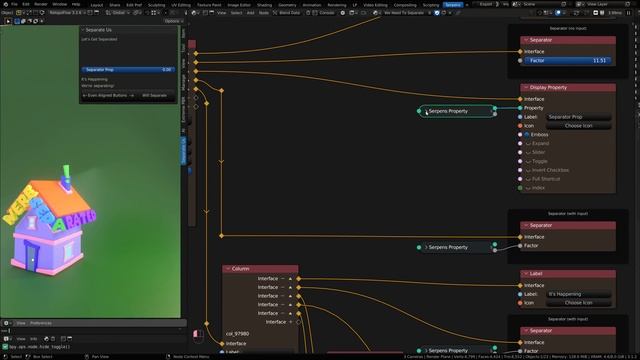Viewport: 640px width, 360px height.
Task: Collapse the top Separator node
Action: point(526,40)
